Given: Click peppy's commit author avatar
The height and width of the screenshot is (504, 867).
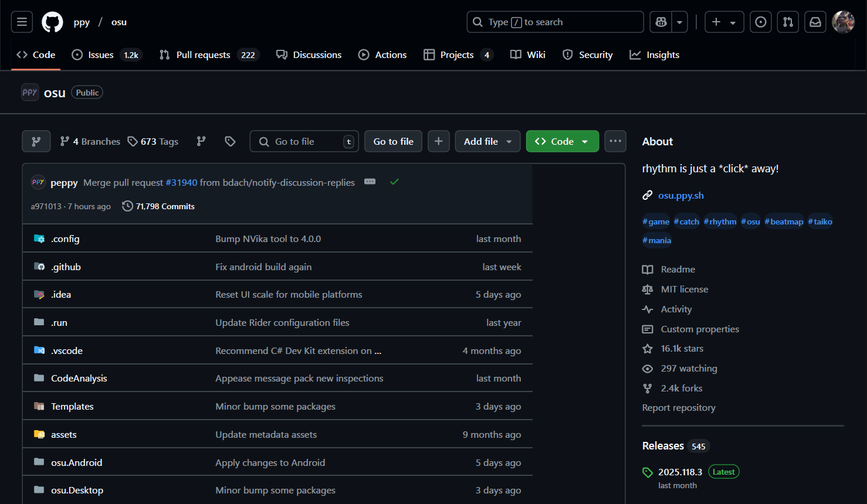Looking at the screenshot, I should tap(38, 182).
